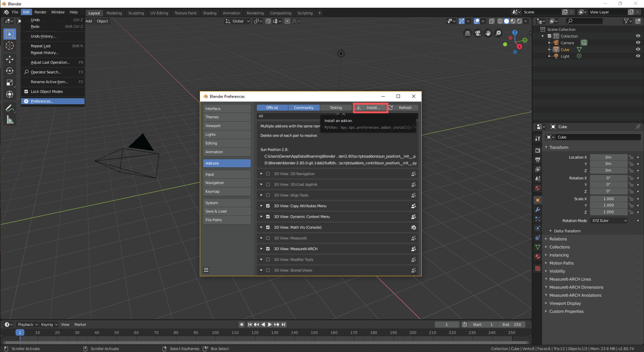Image resolution: width=644 pixels, height=352 pixels.
Task: Switch to the Sculpting workspace tab
Action: [136, 13]
